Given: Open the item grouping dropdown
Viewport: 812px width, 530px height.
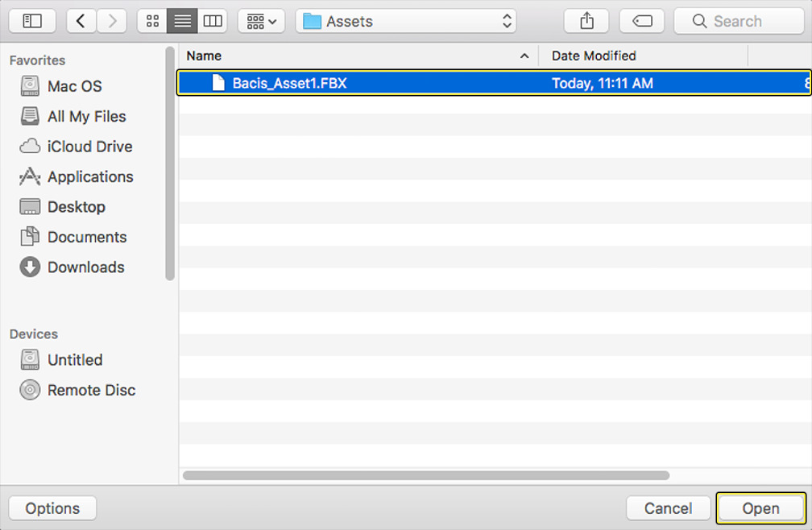Looking at the screenshot, I should point(260,20).
